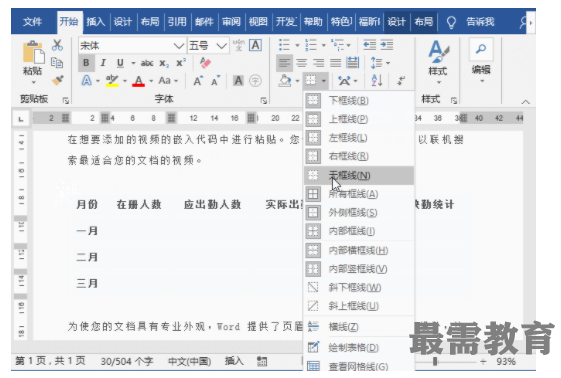The width and height of the screenshot is (561, 378).
Task: Click the Increase Indent icon
Action: click(x=387, y=45)
